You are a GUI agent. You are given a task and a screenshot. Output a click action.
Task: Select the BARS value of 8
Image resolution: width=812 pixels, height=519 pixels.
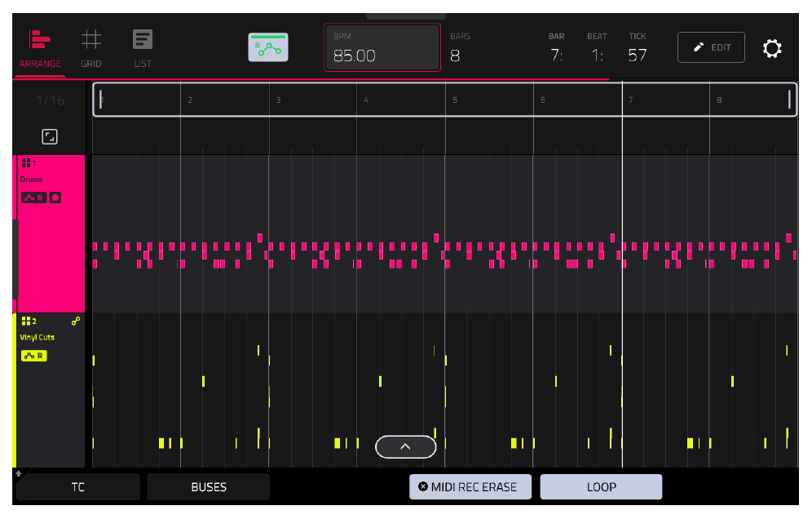pos(455,55)
